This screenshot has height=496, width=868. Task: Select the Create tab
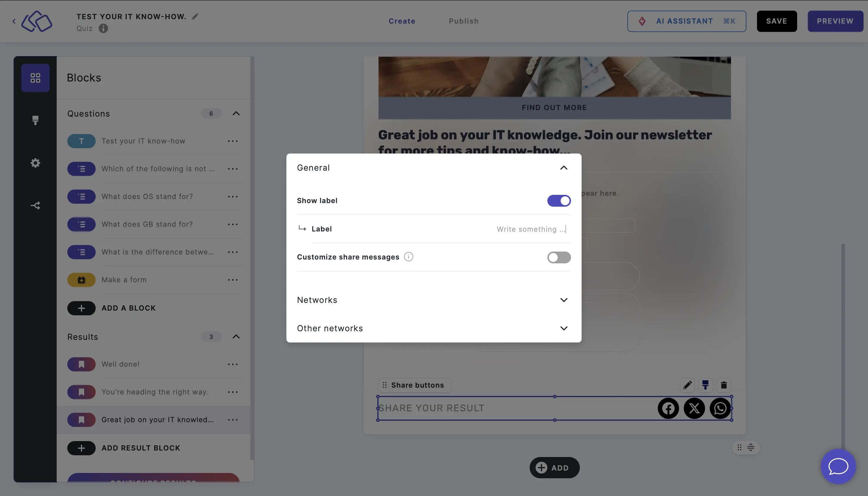click(402, 21)
